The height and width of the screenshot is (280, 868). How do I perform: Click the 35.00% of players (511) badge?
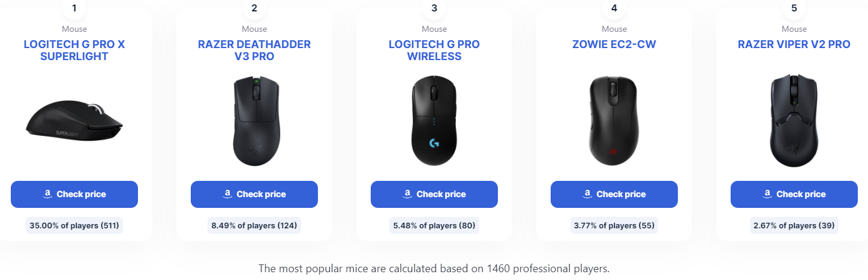click(x=74, y=226)
